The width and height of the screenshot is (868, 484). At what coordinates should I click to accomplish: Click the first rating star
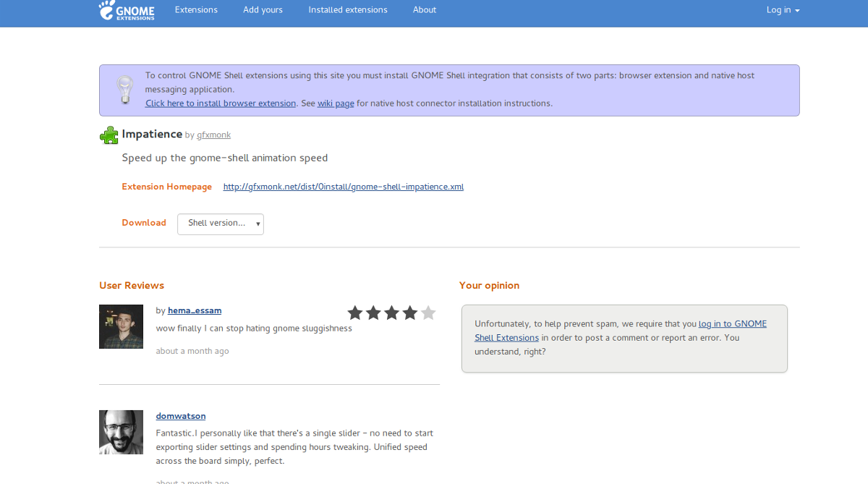tap(355, 313)
